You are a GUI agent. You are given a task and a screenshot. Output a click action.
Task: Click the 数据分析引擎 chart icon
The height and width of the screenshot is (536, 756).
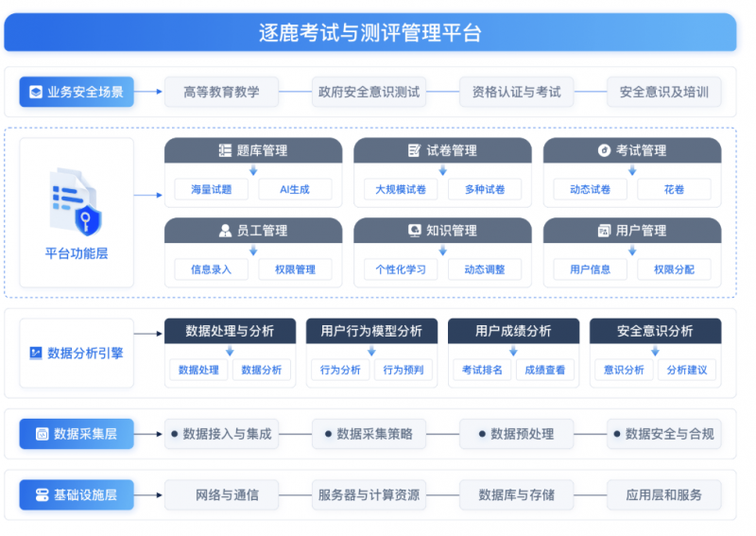click(x=36, y=353)
